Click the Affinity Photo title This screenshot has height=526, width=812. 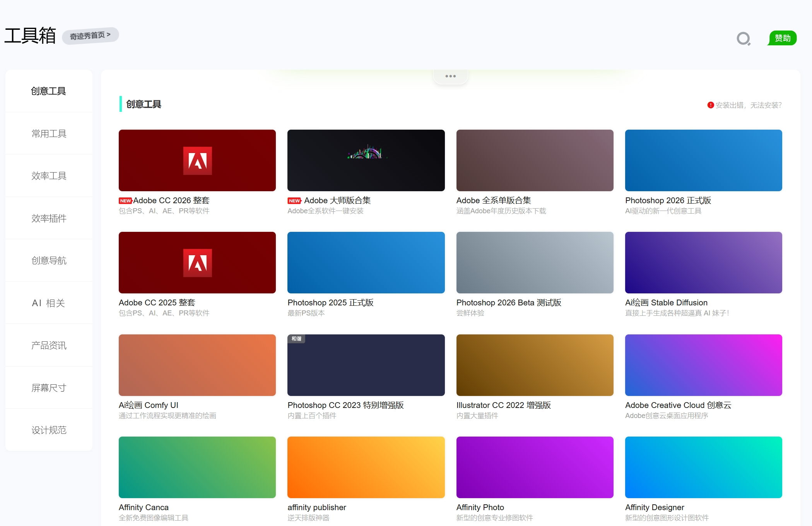[x=480, y=507]
